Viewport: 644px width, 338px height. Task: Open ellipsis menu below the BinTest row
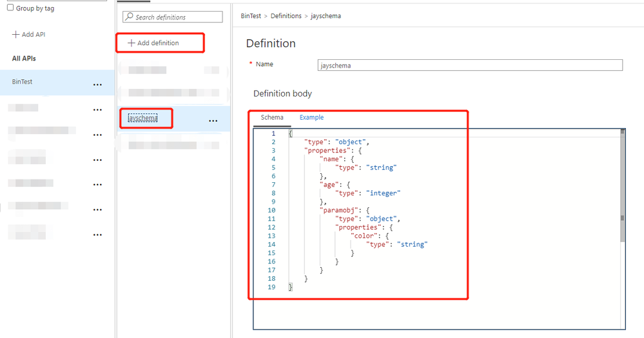(97, 109)
